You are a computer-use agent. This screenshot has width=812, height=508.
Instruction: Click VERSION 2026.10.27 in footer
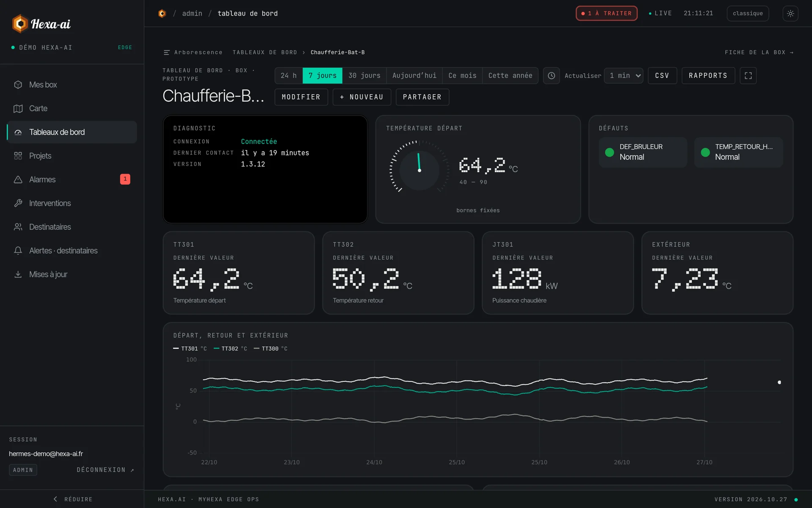click(x=751, y=500)
